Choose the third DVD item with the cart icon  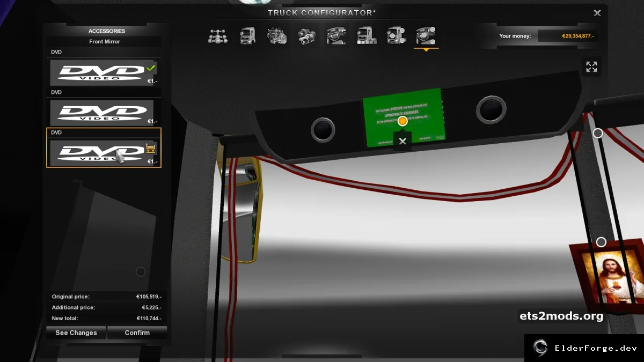click(x=104, y=153)
